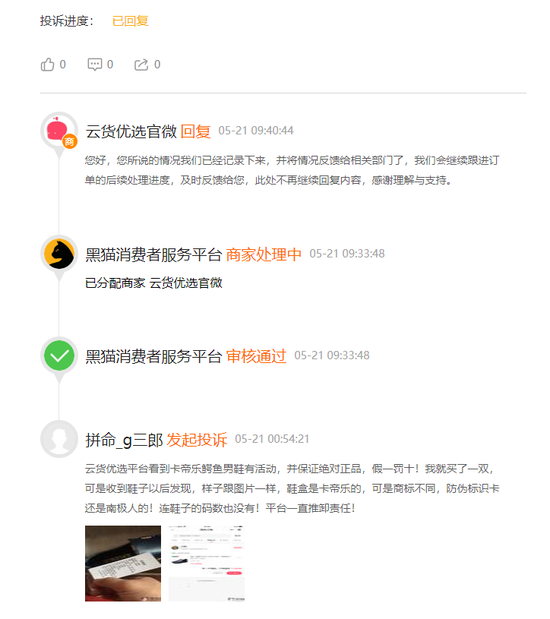Open the 云货优选官微 reply author name
550x619 pixels.
pos(131,131)
